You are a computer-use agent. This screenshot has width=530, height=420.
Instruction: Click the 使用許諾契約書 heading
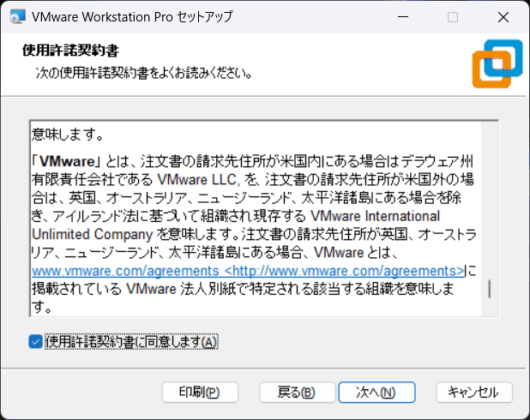coord(71,51)
